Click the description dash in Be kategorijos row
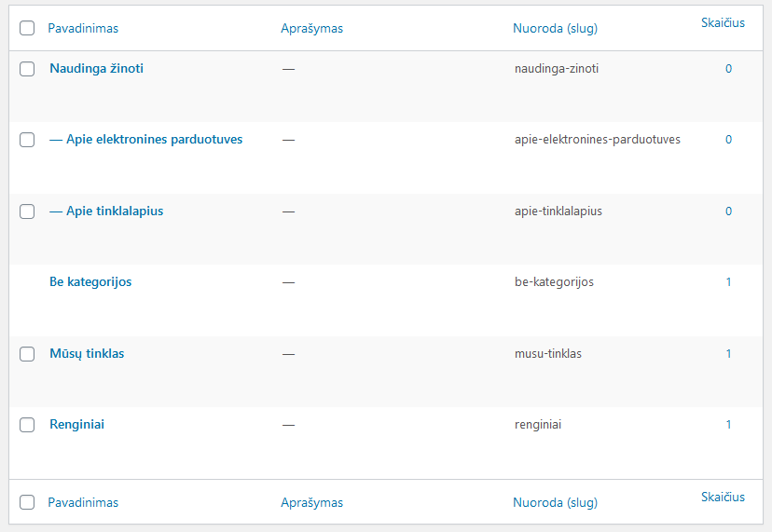 [x=288, y=283]
